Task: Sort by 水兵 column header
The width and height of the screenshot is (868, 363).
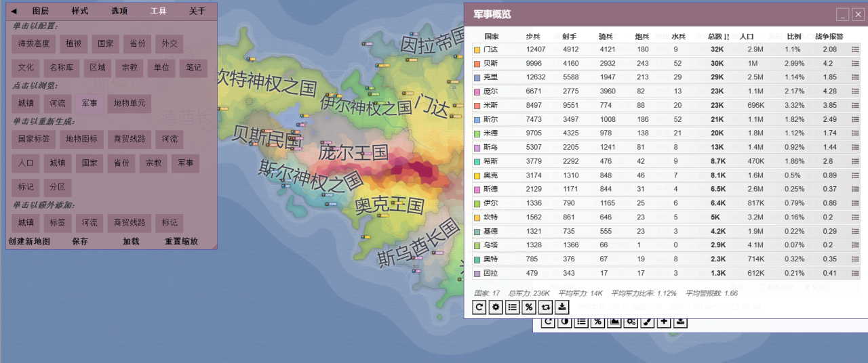Action: [678, 37]
